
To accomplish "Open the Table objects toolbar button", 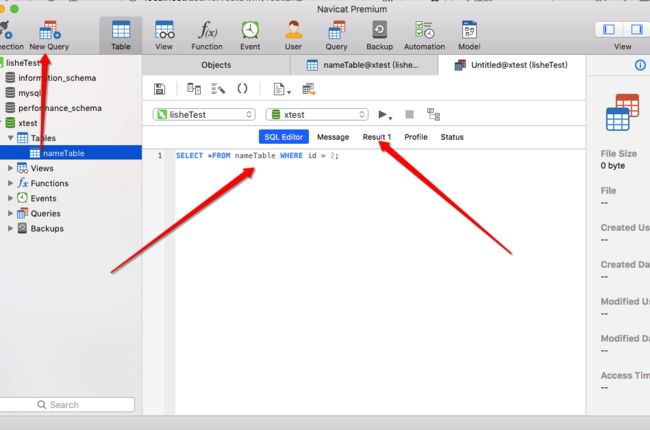I will tap(121, 35).
